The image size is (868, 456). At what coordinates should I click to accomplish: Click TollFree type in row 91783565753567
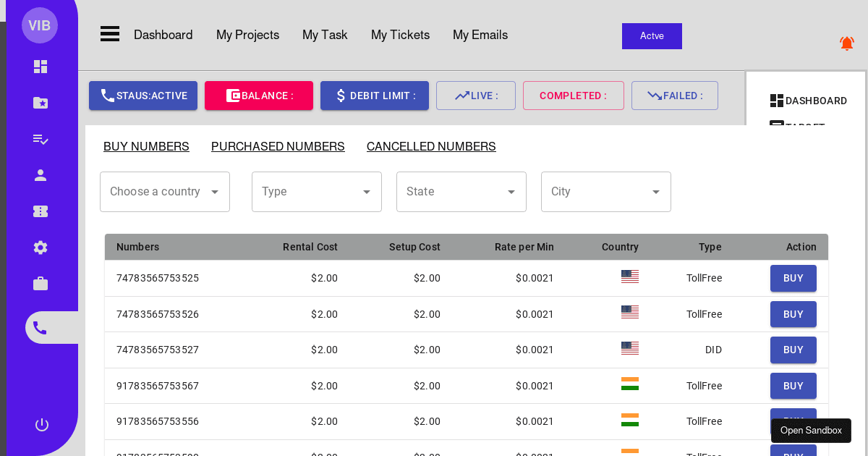704,386
